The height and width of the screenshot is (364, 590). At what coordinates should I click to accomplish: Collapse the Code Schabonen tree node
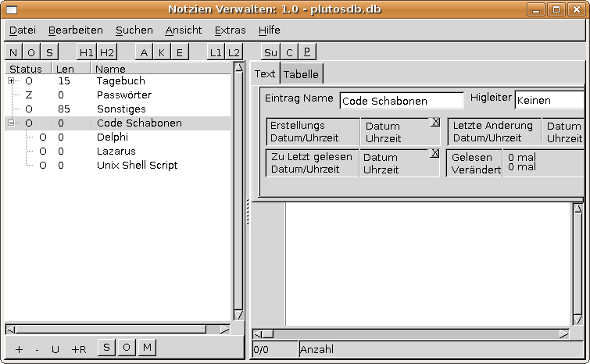click(11, 123)
